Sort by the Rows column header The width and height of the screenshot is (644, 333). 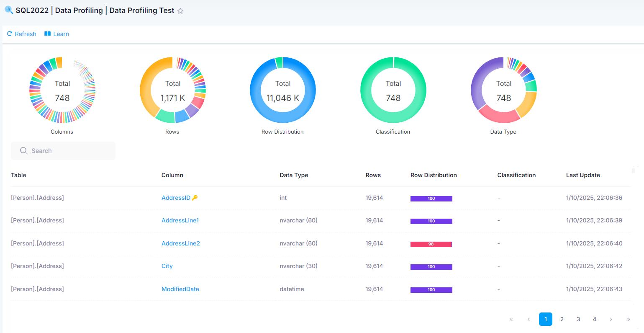(x=373, y=175)
